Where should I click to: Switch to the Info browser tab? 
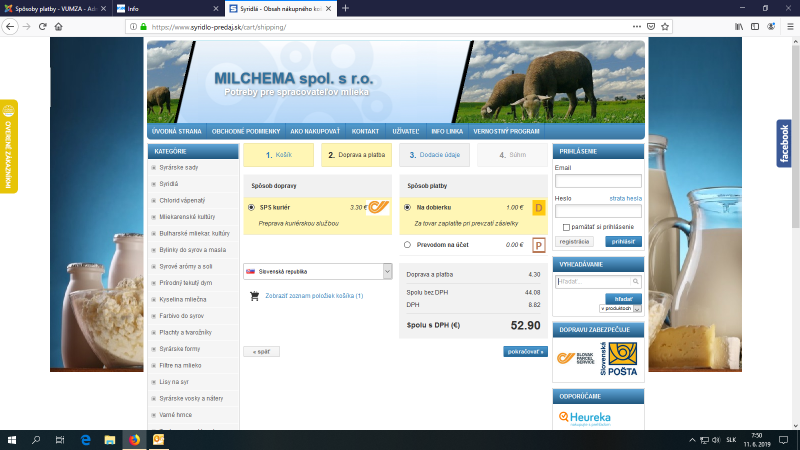167,9
